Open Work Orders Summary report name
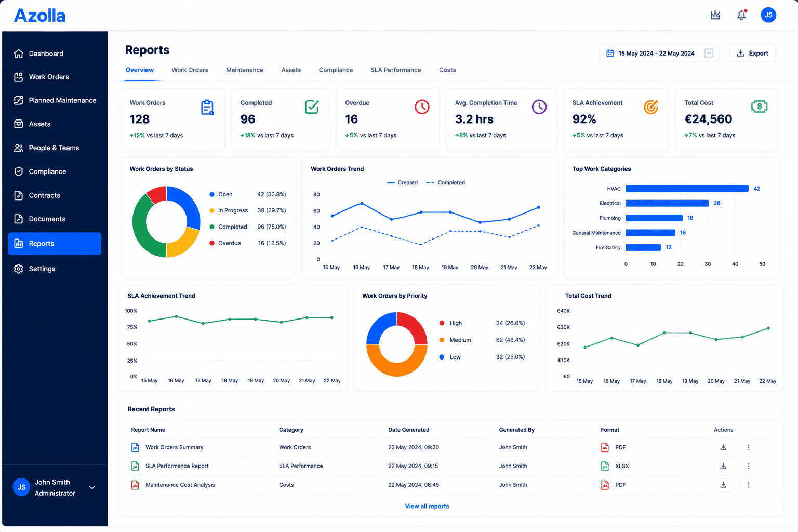 pos(175,447)
